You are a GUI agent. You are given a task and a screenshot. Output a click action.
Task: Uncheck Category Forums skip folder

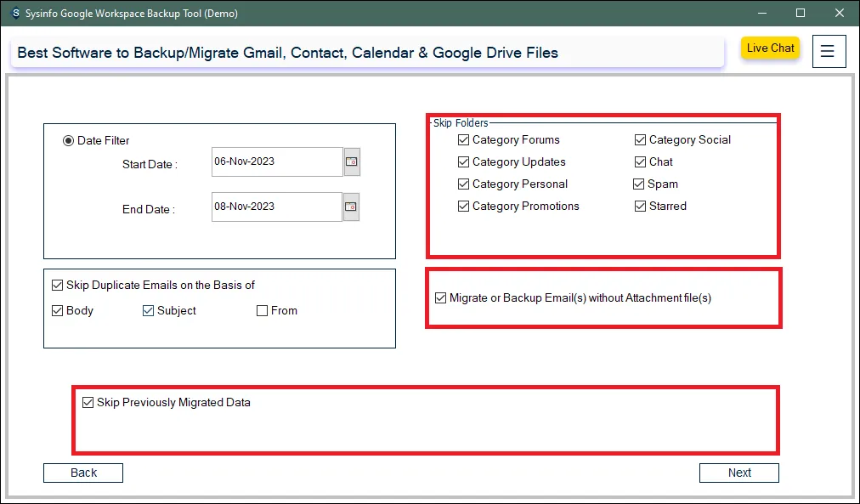(464, 140)
